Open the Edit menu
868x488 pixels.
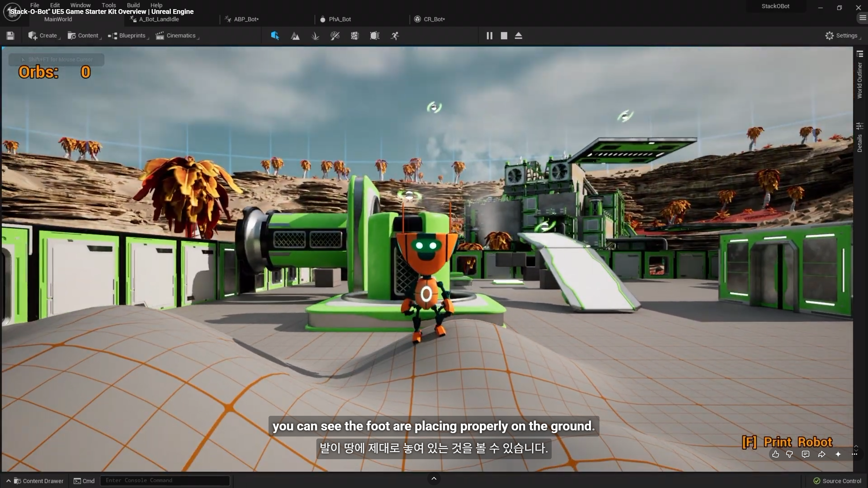(x=55, y=5)
